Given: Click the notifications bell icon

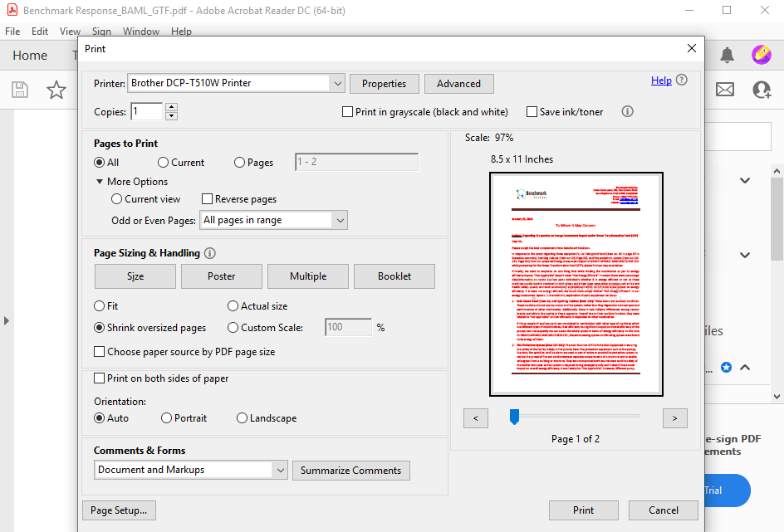Looking at the screenshot, I should pyautogui.click(x=726, y=54).
